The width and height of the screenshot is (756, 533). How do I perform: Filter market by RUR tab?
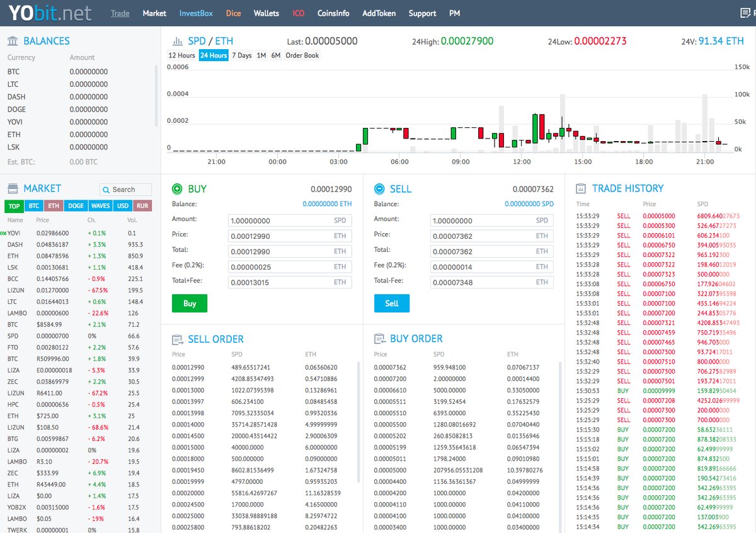[x=143, y=206]
